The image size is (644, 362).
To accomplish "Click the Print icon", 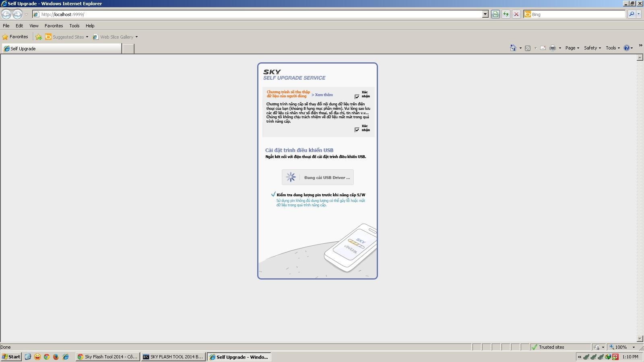I will (x=553, y=48).
